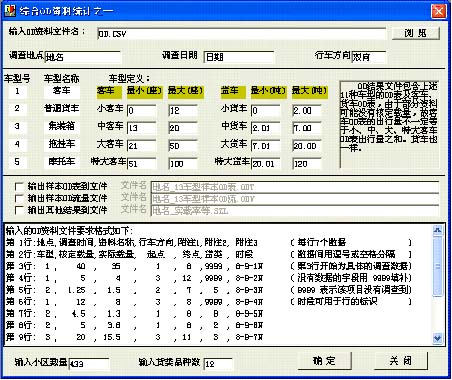The image size is (452, 380).
Task: Click the yellow 最大(吨) header label
Action: (x=309, y=91)
